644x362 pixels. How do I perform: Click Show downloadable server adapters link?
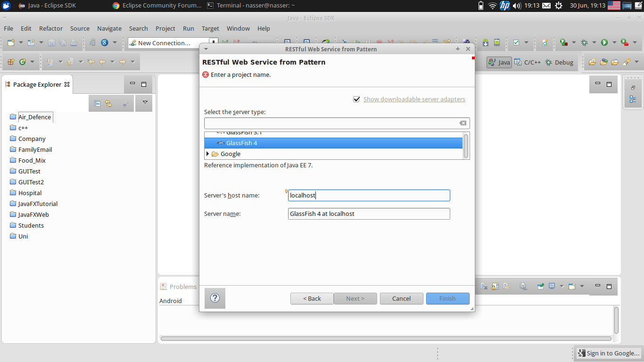pyautogui.click(x=414, y=99)
